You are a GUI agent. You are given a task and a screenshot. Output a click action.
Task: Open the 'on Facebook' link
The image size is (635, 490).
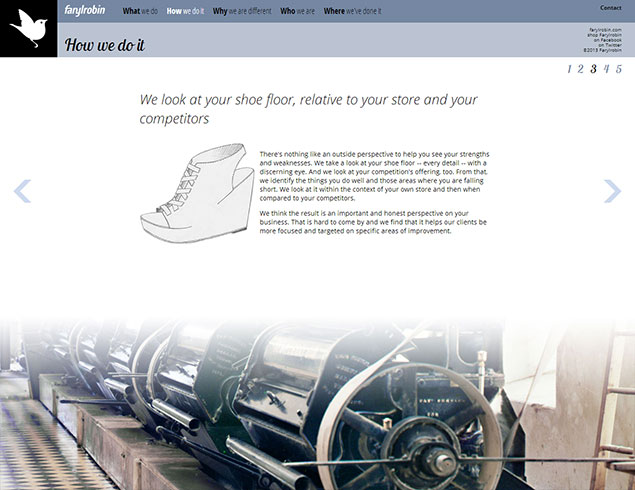[607, 40]
